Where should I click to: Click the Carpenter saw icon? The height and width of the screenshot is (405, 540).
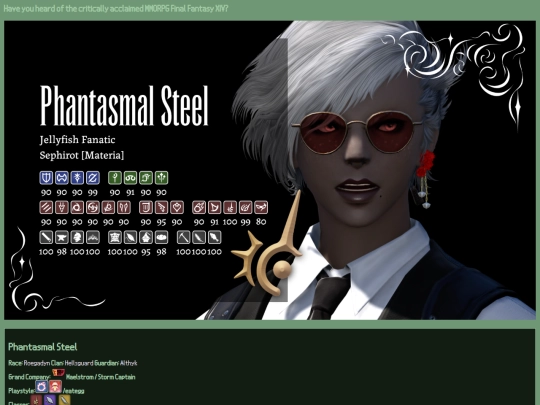click(x=46, y=237)
